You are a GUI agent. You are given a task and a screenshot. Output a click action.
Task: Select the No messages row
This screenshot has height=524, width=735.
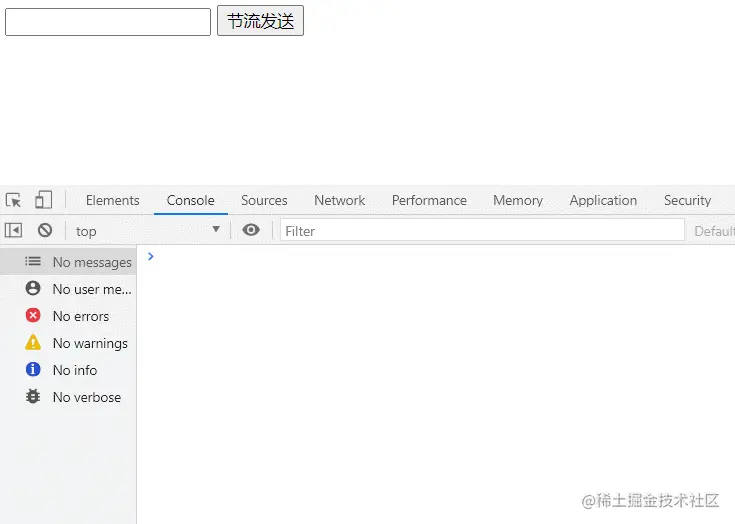[x=68, y=262]
